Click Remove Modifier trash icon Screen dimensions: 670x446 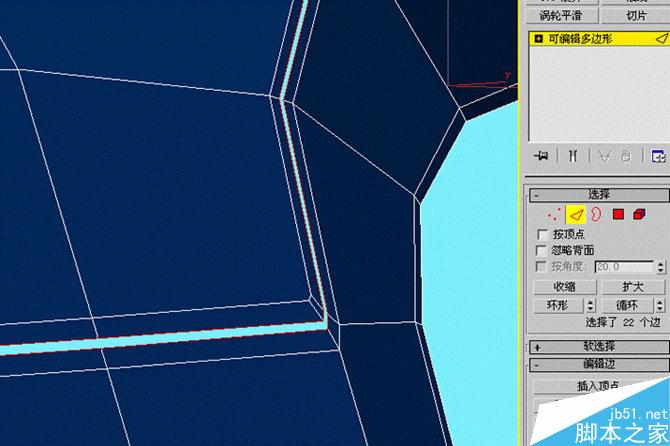tap(626, 156)
